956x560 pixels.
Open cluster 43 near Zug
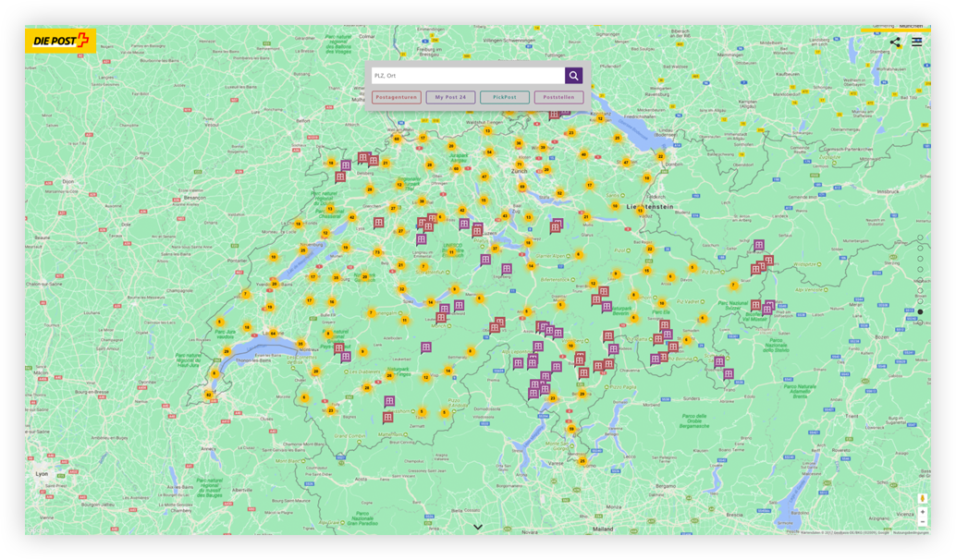pos(505,215)
